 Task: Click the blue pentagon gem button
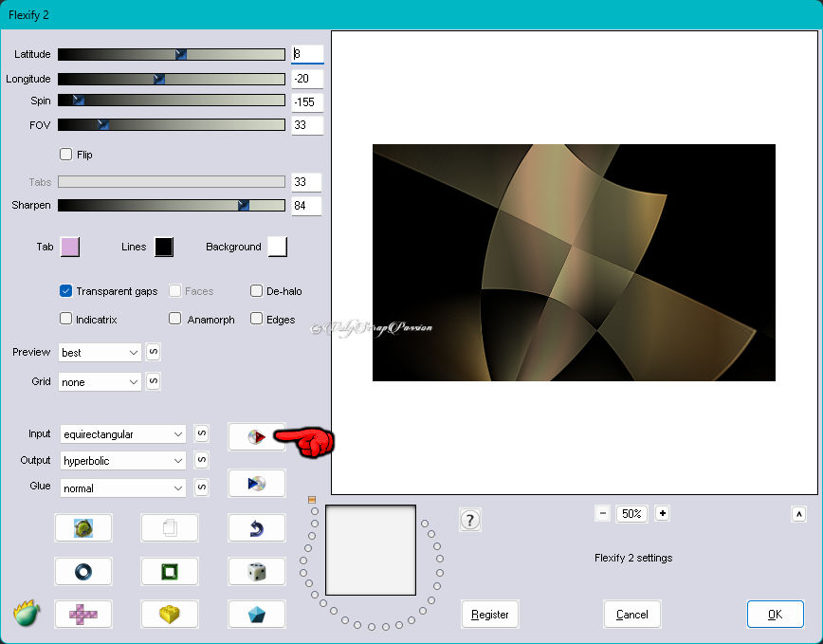pyautogui.click(x=256, y=615)
